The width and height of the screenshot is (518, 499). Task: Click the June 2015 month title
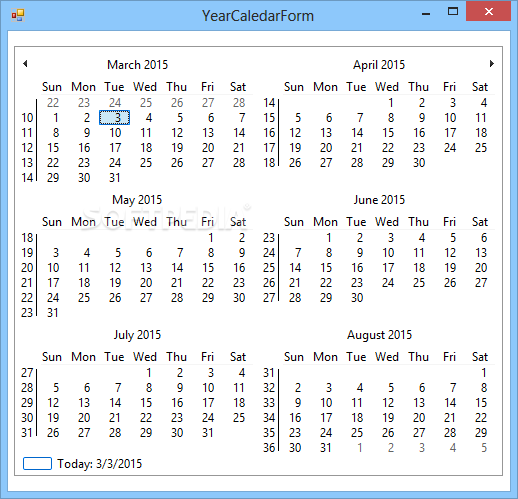pyautogui.click(x=379, y=200)
